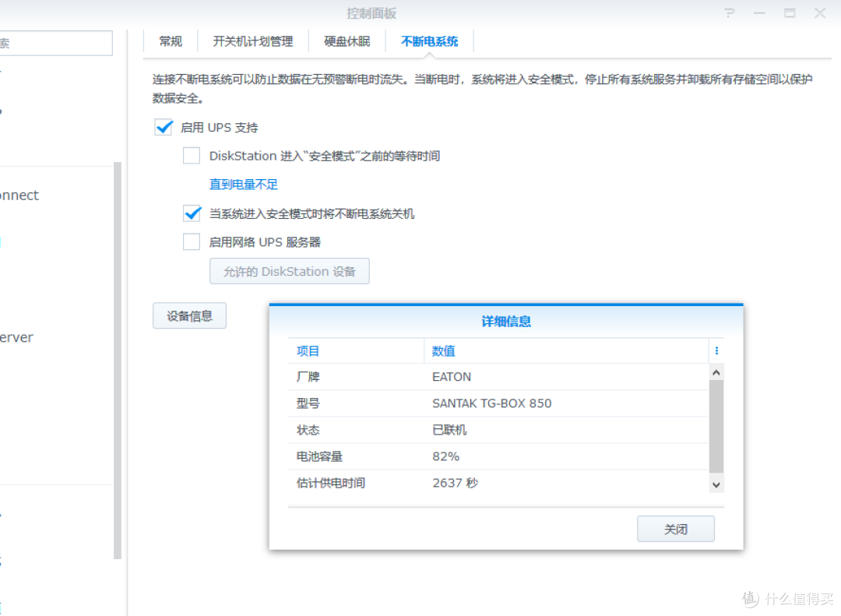Select the 82% battery value

pyautogui.click(x=445, y=456)
